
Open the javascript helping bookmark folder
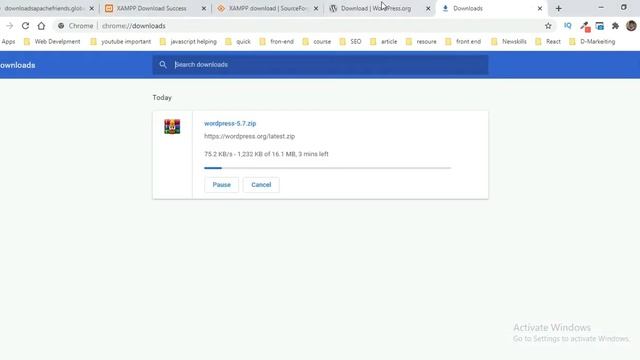[188, 42]
